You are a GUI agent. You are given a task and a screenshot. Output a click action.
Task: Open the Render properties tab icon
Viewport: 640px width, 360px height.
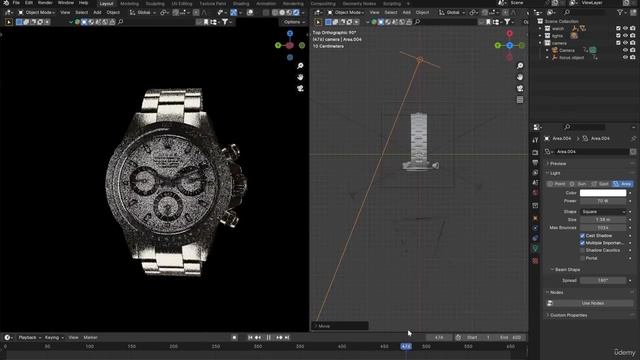point(535,152)
